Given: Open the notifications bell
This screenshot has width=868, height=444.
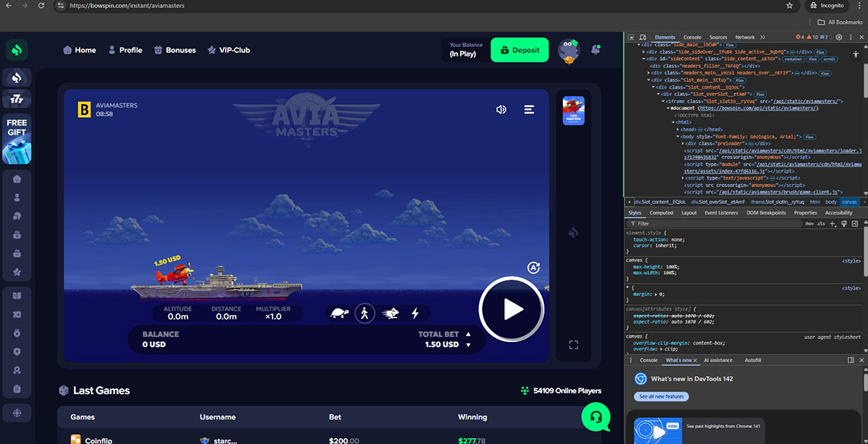Looking at the screenshot, I should [x=596, y=50].
